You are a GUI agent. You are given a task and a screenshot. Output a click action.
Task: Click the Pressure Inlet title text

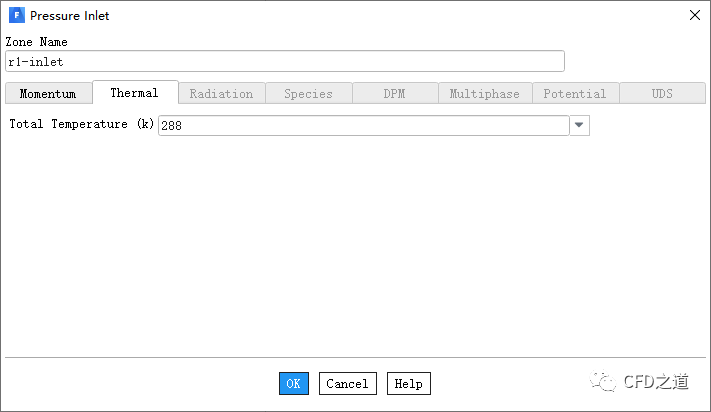click(70, 16)
